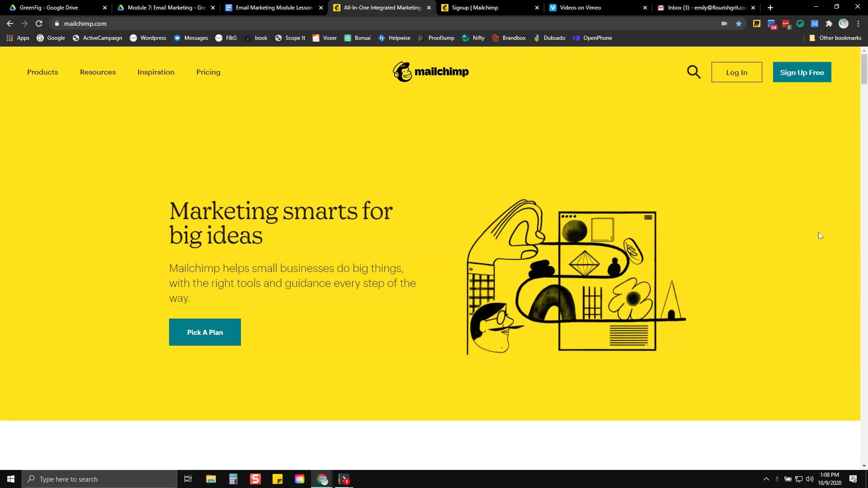Viewport: 868px width, 488px height.
Task: Open the Voxer bookmark
Action: pos(325,38)
